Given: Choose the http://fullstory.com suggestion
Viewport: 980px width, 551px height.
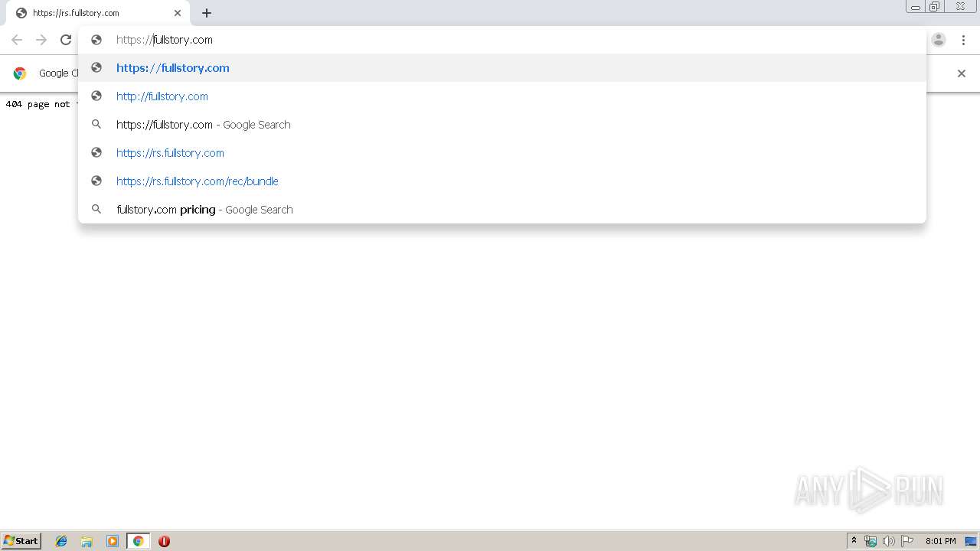Looking at the screenshot, I should coord(502,96).
